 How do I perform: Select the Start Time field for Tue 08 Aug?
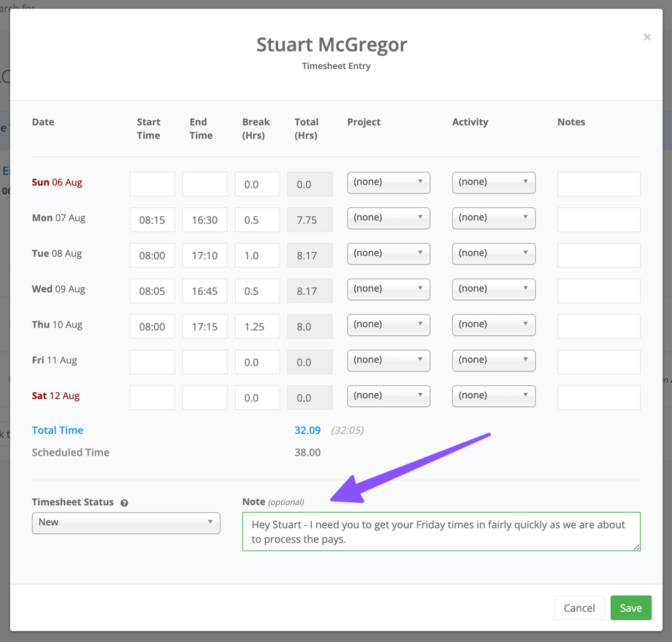152,255
